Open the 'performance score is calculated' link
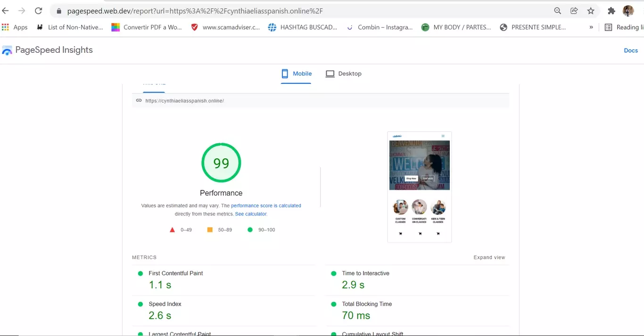 pos(266,205)
